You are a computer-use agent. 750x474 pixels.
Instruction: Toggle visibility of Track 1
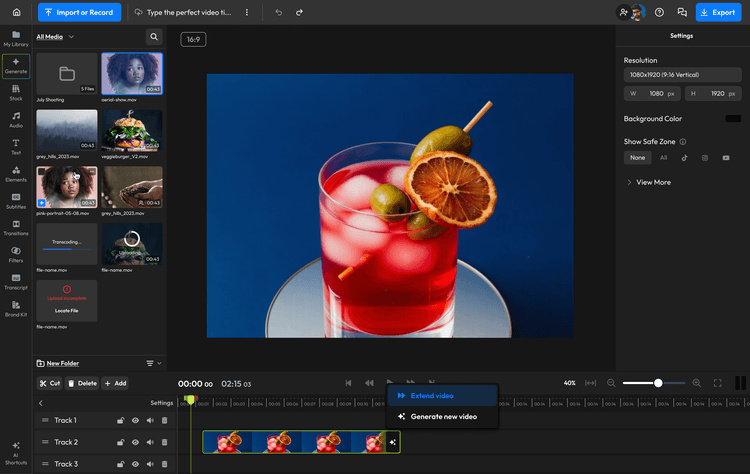(135, 420)
